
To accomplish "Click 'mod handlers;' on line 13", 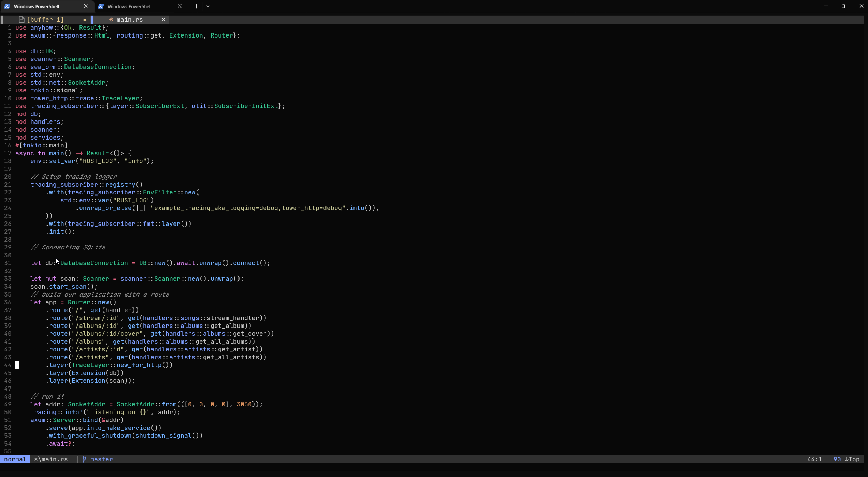I will 39,122.
